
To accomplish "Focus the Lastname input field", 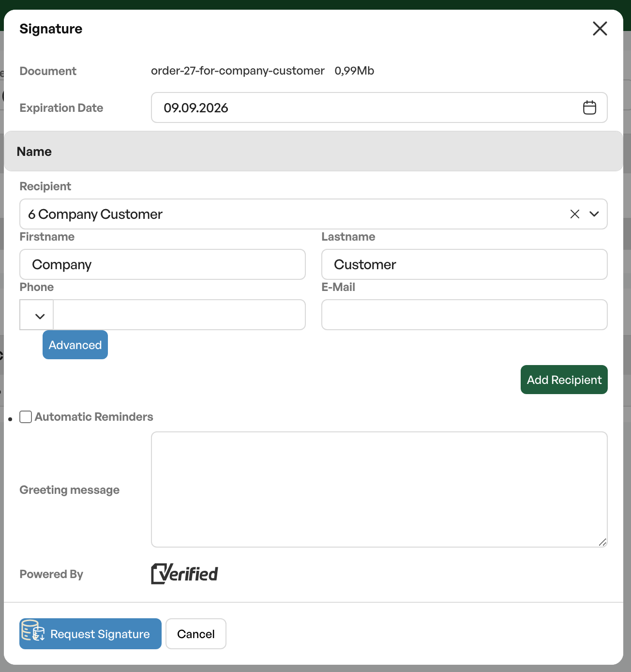I will (x=465, y=264).
